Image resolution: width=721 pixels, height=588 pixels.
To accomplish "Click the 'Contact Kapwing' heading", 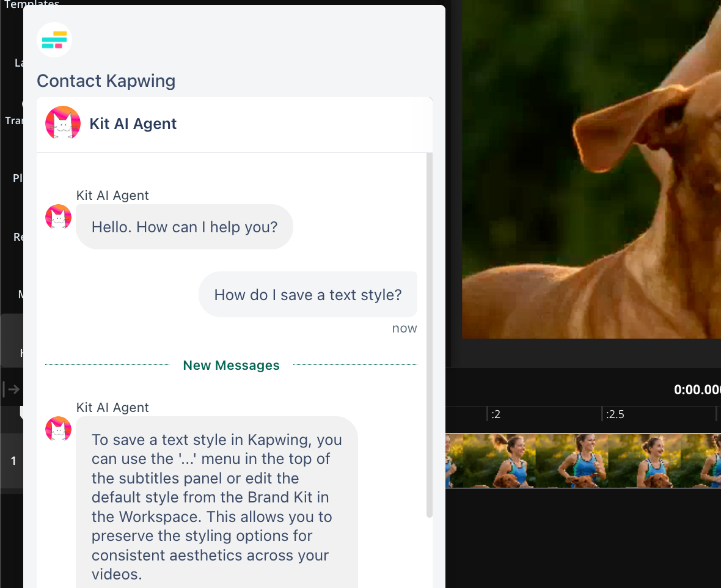I will [x=106, y=81].
